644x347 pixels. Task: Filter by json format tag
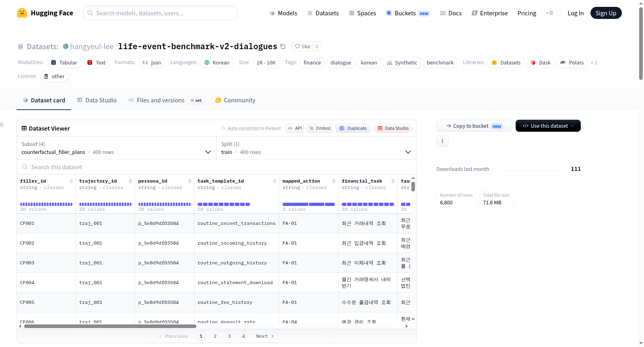tap(152, 62)
